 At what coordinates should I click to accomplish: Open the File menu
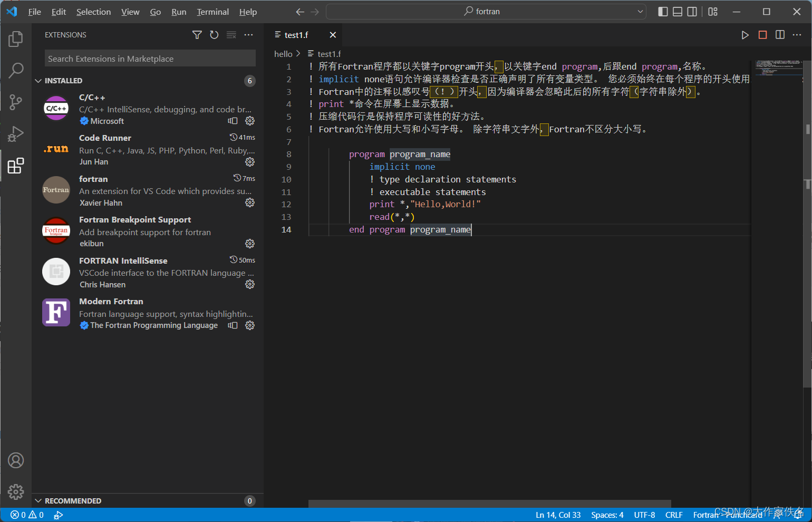pos(35,12)
